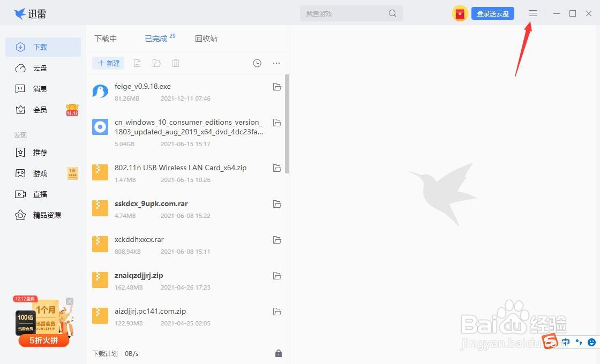This screenshot has height=364, width=600.
Task: Click the input method smiley face icon
Action: pos(591,342)
